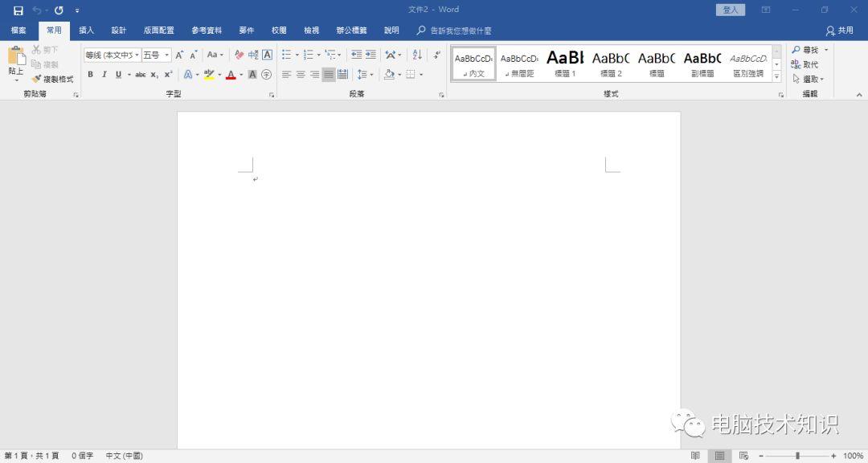Viewport: 868px width, 463px height.
Task: Toggle bold formatting
Action: 90,74
